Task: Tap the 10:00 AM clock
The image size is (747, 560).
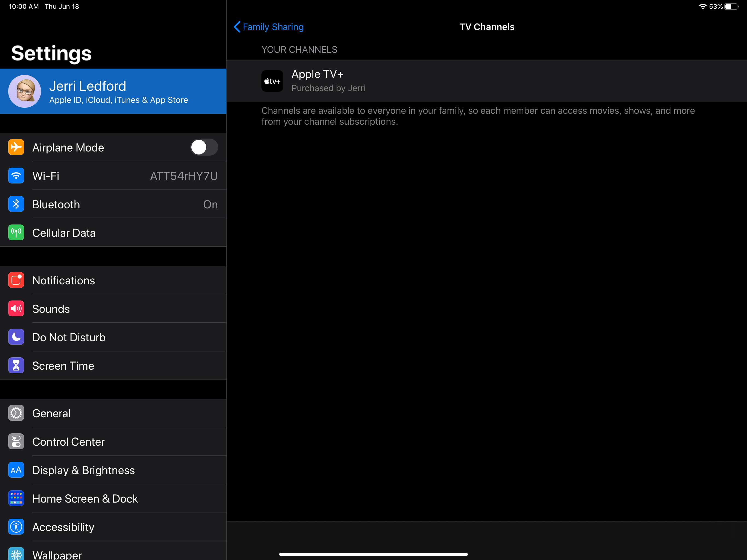Action: [x=24, y=6]
